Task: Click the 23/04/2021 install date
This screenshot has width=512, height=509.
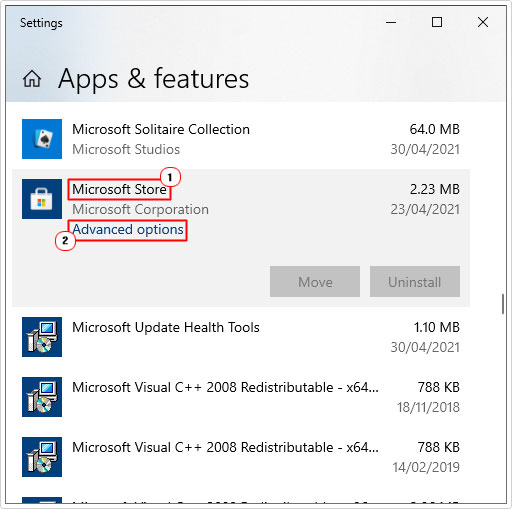Action: tap(425, 210)
